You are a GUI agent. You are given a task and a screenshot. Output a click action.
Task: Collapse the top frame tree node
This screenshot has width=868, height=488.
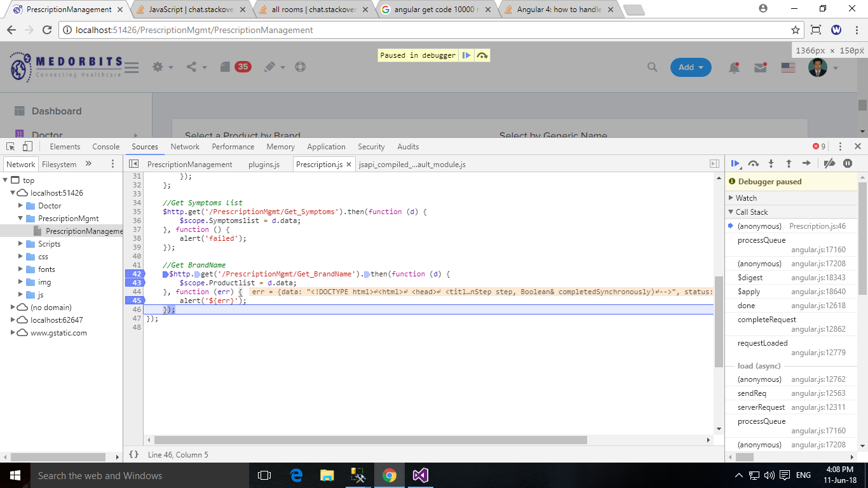click(6, 180)
